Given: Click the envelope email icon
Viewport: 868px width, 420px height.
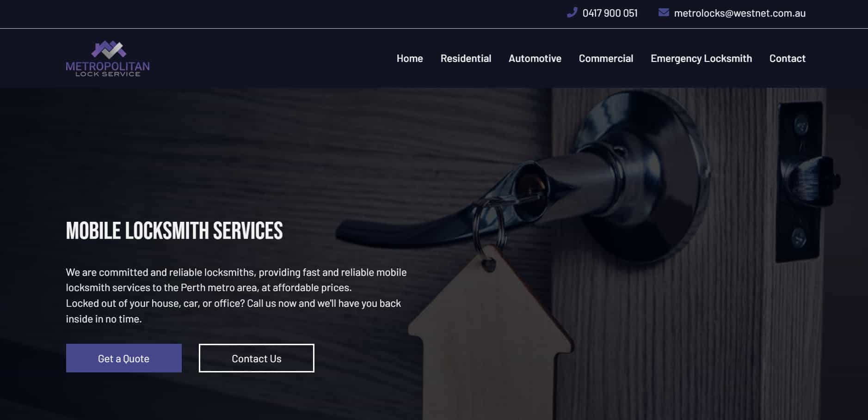Looking at the screenshot, I should [x=664, y=12].
